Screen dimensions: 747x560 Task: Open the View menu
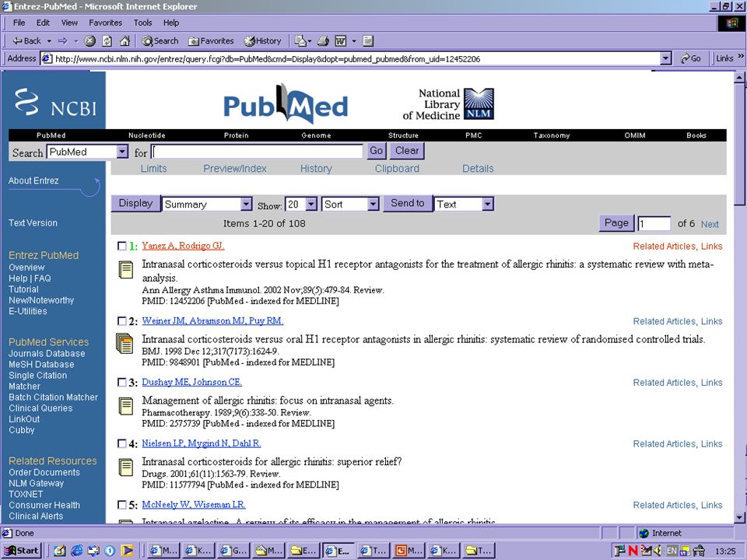[69, 23]
